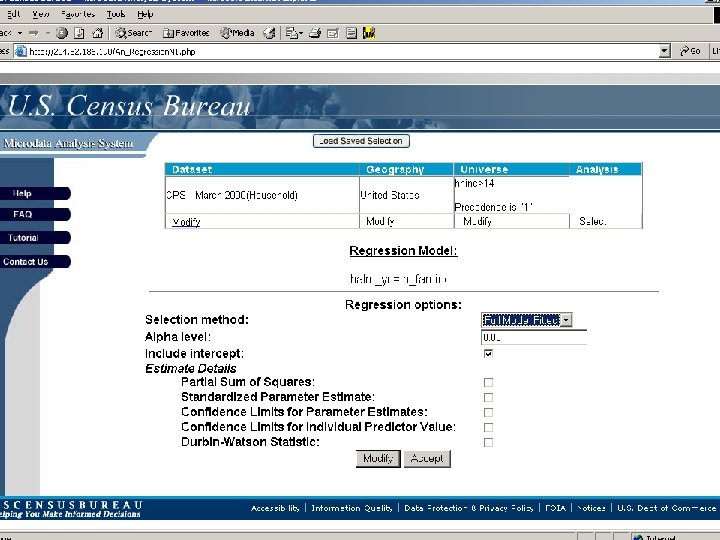
Task: Open the Selection method dropdown
Action: (x=527, y=320)
